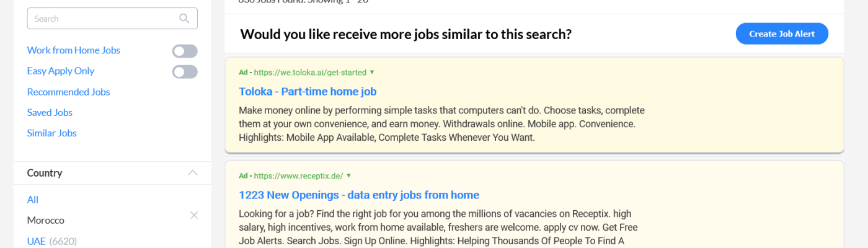Open Toloka - Part-time home job link
The height and width of the screenshot is (248, 868).
(308, 92)
